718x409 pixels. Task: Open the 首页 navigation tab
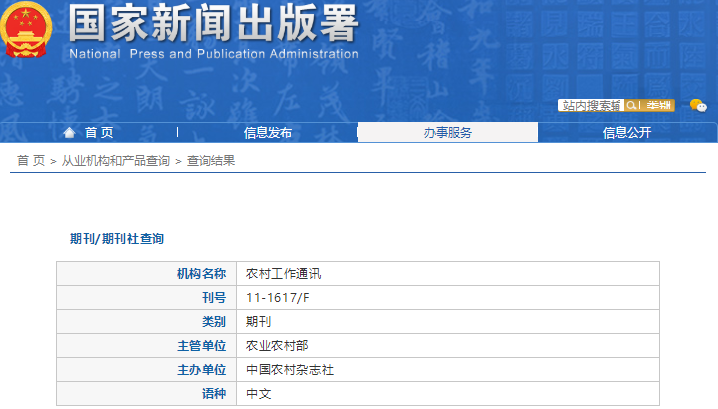99,133
